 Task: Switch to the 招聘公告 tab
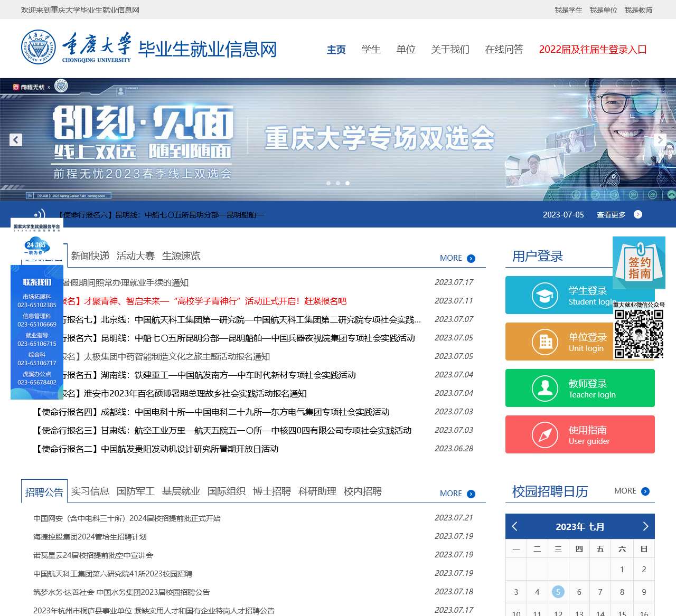(x=44, y=492)
